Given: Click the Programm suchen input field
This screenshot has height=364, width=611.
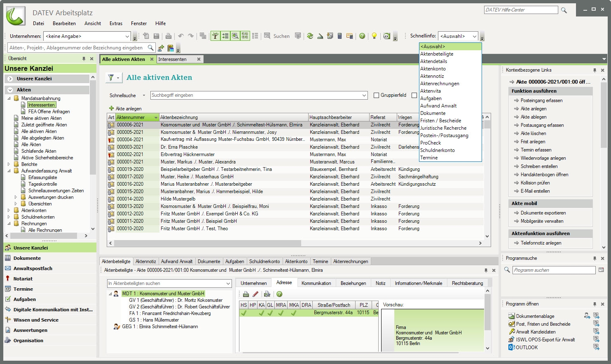Looking at the screenshot, I should 554,270.
